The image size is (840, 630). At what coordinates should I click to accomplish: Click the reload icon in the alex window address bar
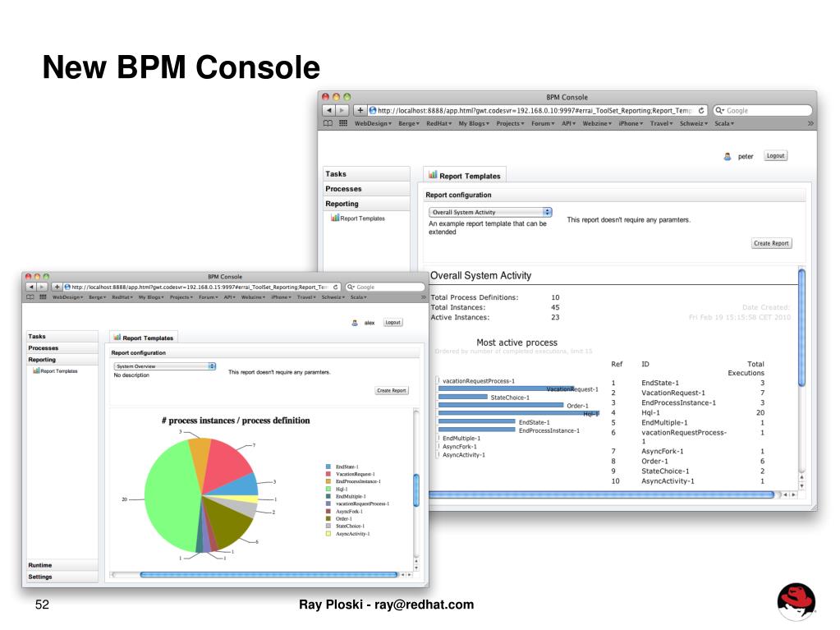coord(335,287)
